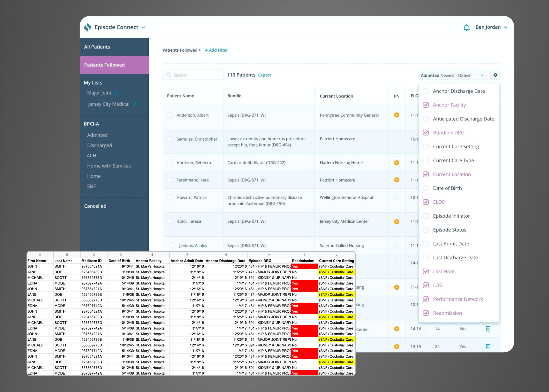Open the Major Joint list
Screen dimensions: 549x392
point(99,93)
